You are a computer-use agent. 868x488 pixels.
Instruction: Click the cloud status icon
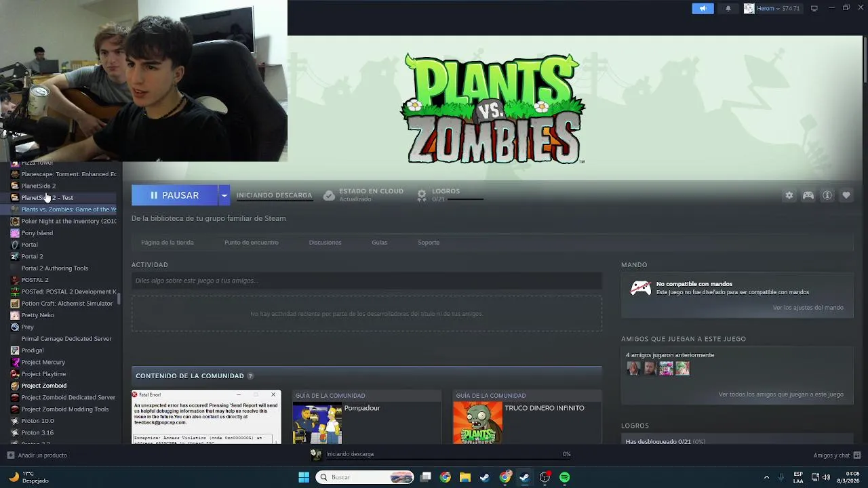coord(329,195)
